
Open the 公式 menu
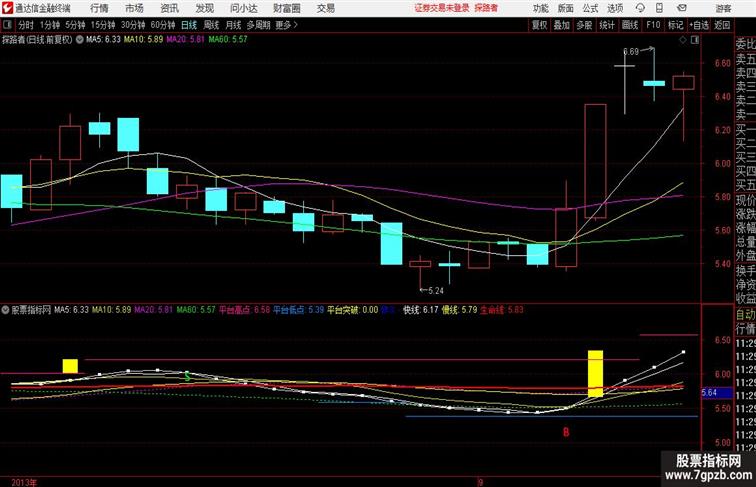coord(590,8)
